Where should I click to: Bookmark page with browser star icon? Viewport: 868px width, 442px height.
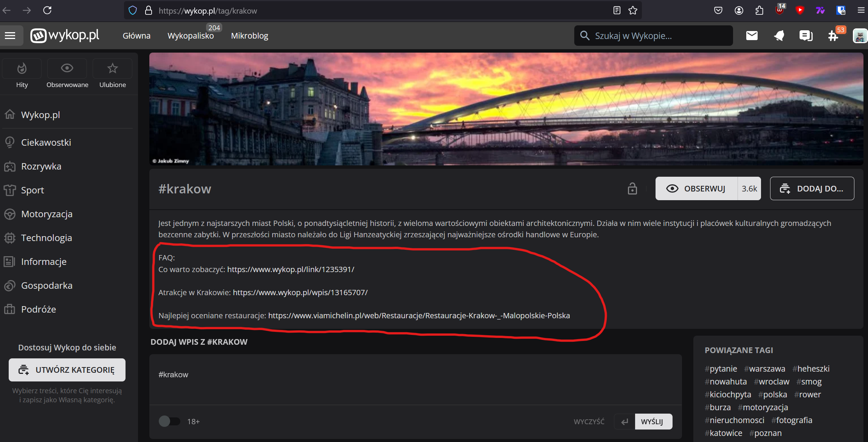pyautogui.click(x=633, y=11)
